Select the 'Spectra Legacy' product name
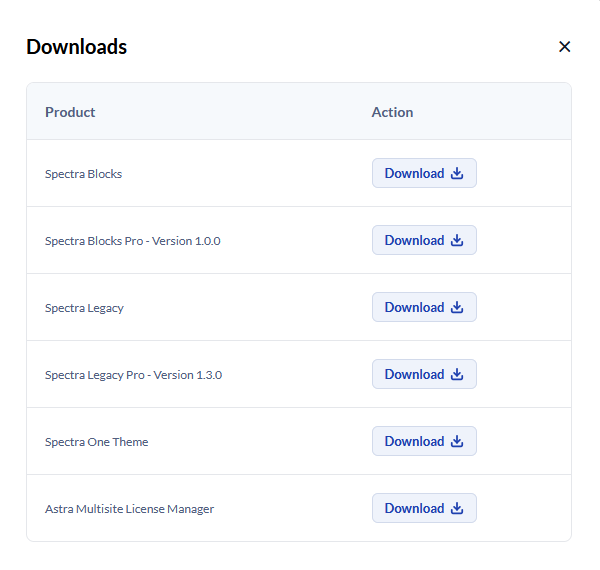The width and height of the screenshot is (600, 570). click(x=84, y=308)
